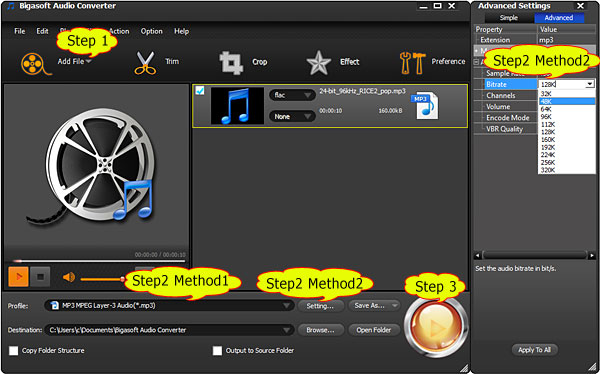600x374 pixels.
Task: Mute audio using the speaker icon
Action: (x=69, y=277)
